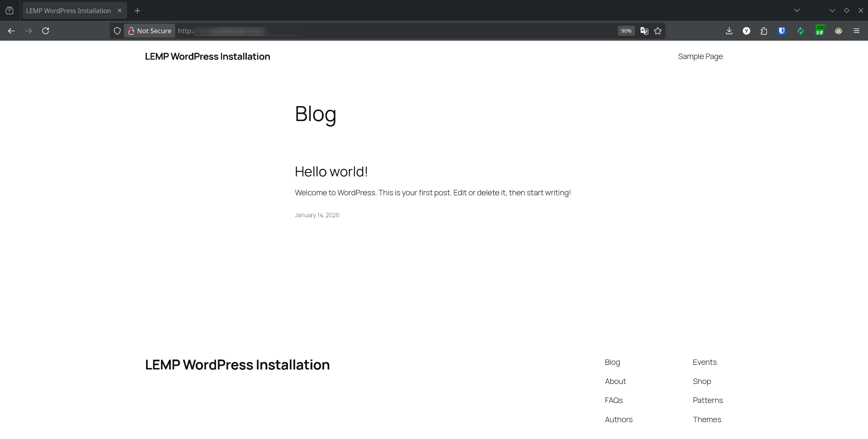Click the translate page icon

(645, 31)
